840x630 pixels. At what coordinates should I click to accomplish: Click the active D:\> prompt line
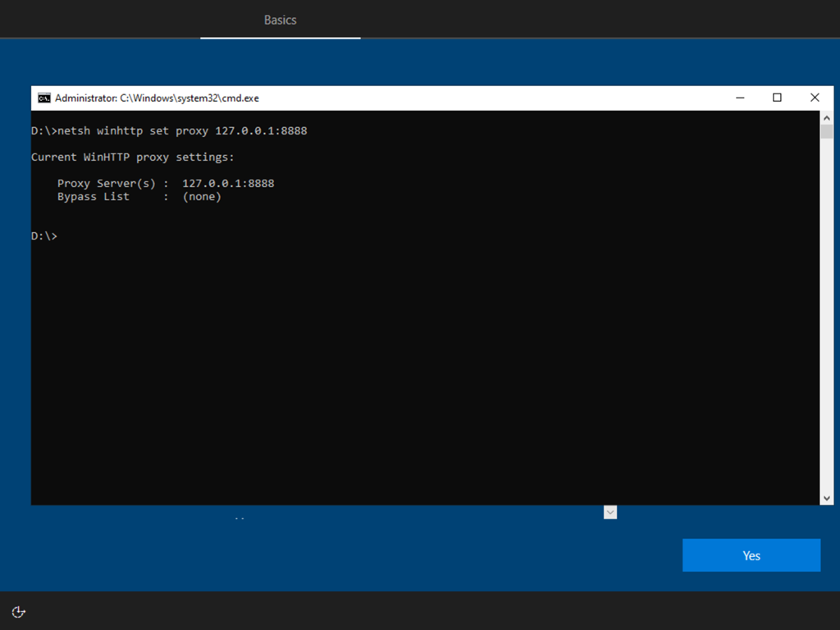click(44, 236)
